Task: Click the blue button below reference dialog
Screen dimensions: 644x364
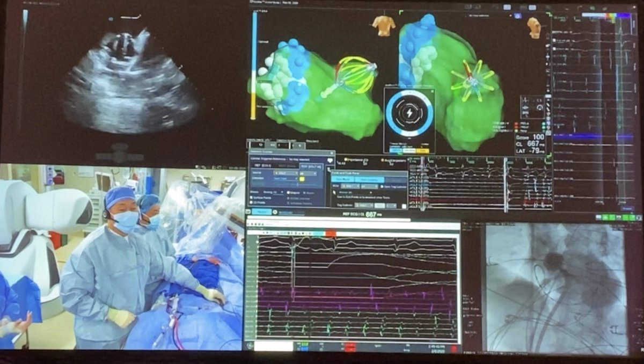Action: click(261, 212)
